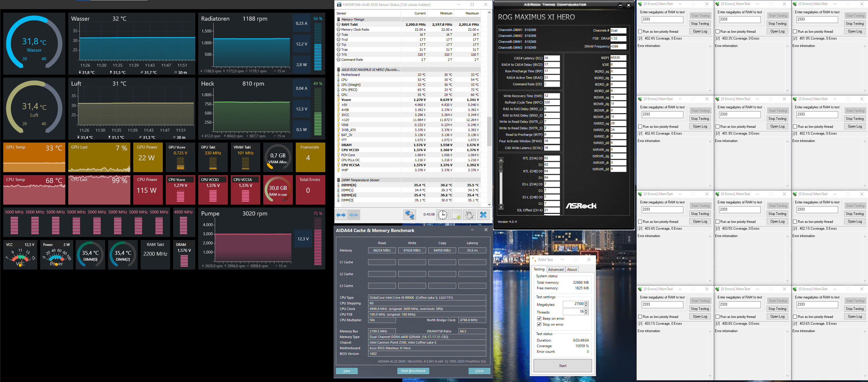This screenshot has width=868, height=382.
Task: Click the RAM Test title bar icon
Action: point(534,260)
